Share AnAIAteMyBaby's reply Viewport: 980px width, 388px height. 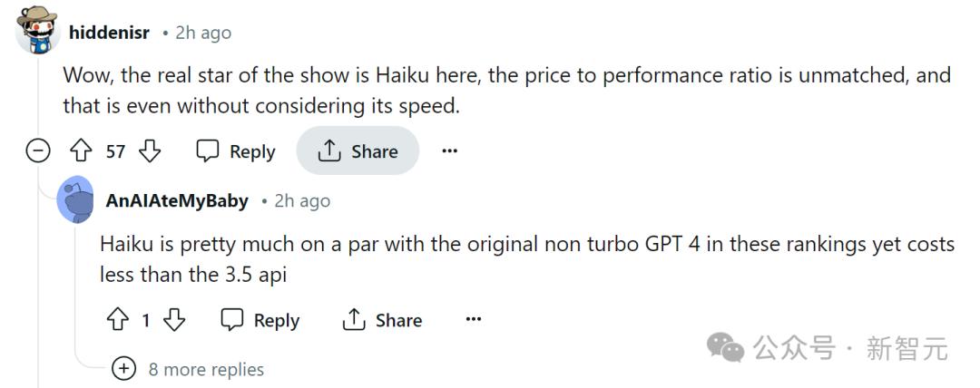382,320
